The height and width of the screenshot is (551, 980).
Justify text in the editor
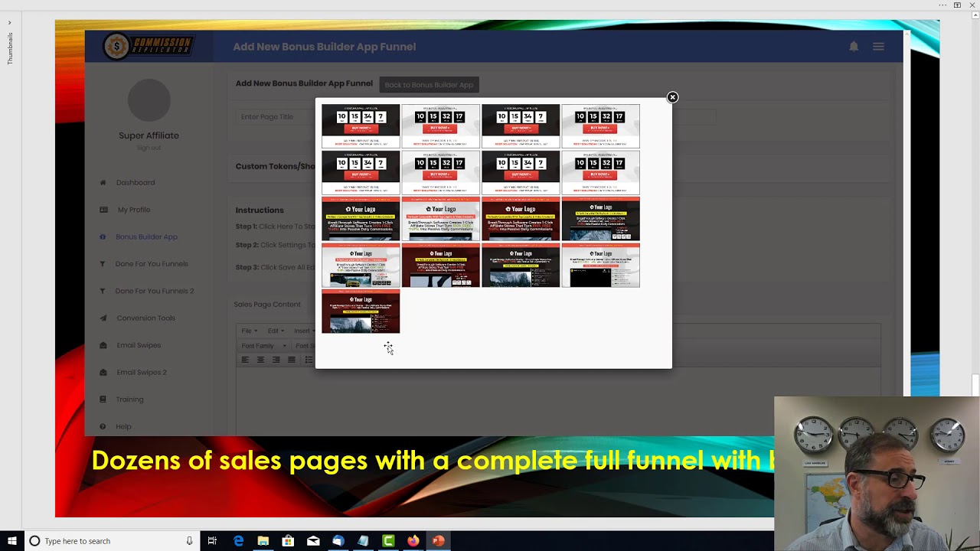(x=292, y=360)
